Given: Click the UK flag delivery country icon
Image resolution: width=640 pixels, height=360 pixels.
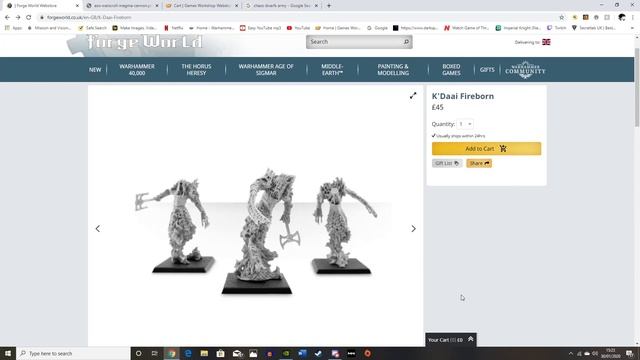Looking at the screenshot, I should (x=546, y=42).
